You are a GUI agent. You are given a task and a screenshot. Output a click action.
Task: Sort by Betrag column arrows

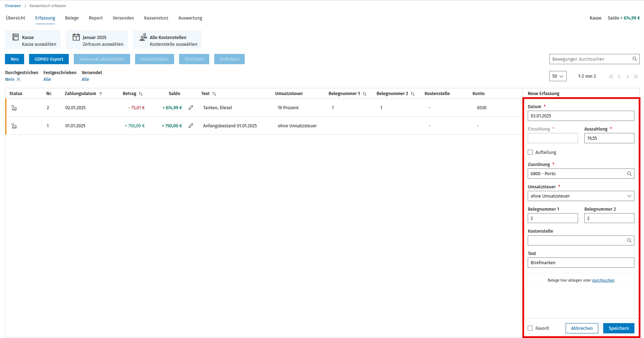tap(140, 94)
